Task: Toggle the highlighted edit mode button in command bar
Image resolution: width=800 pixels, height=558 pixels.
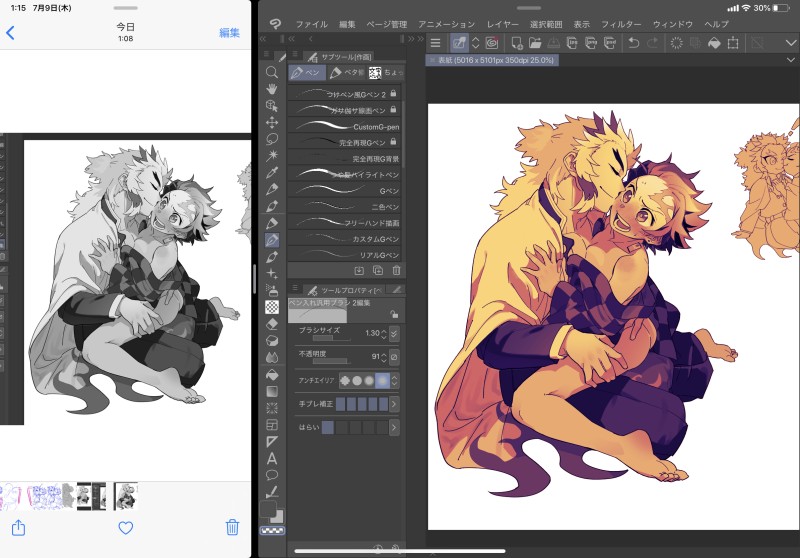Action: 460,43
